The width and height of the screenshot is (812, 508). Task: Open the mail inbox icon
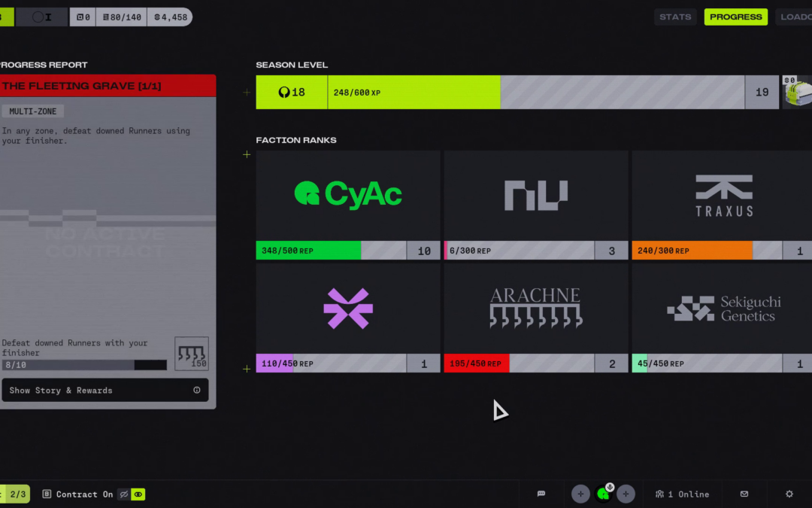[744, 494]
